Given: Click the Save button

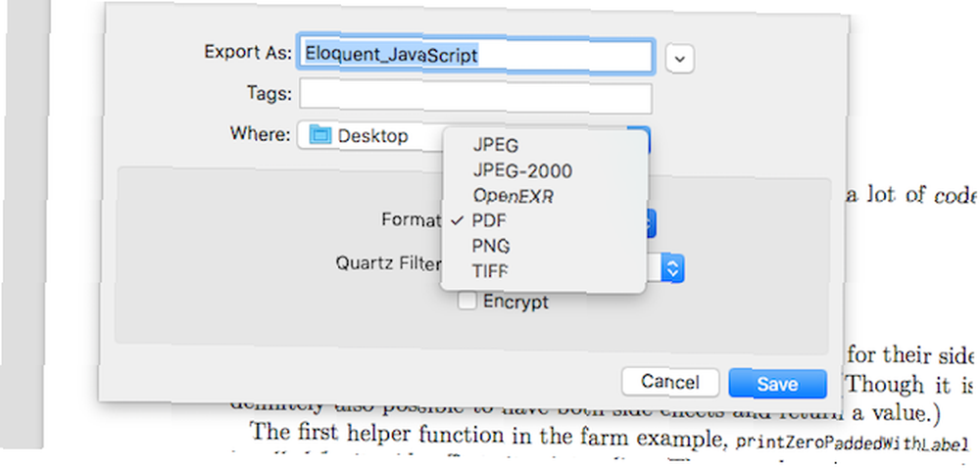Looking at the screenshot, I should pyautogui.click(x=777, y=383).
